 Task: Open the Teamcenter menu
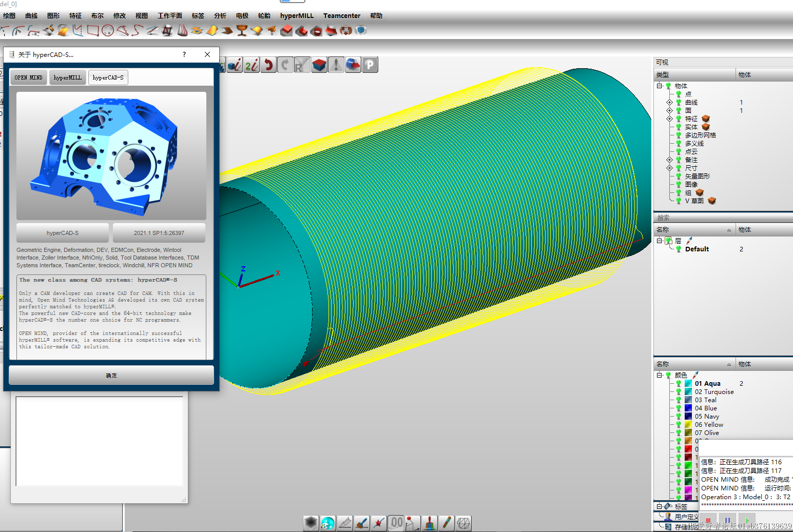tap(342, 16)
